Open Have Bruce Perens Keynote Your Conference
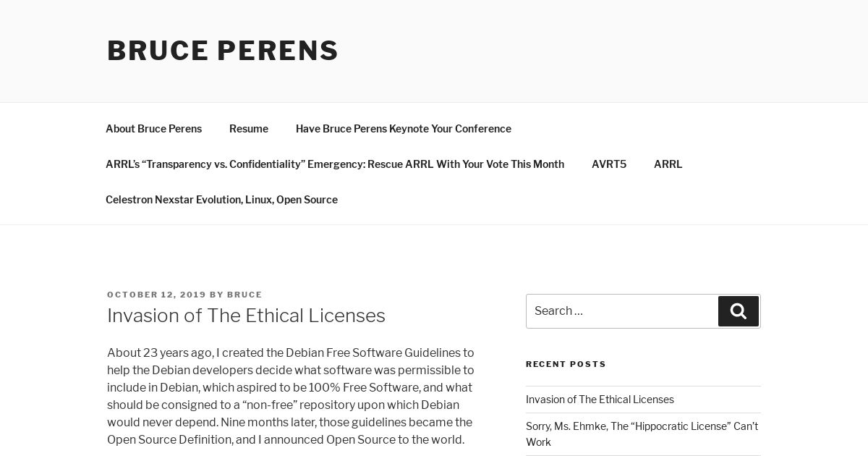Screen dimensions: 868x456 tap(404, 129)
